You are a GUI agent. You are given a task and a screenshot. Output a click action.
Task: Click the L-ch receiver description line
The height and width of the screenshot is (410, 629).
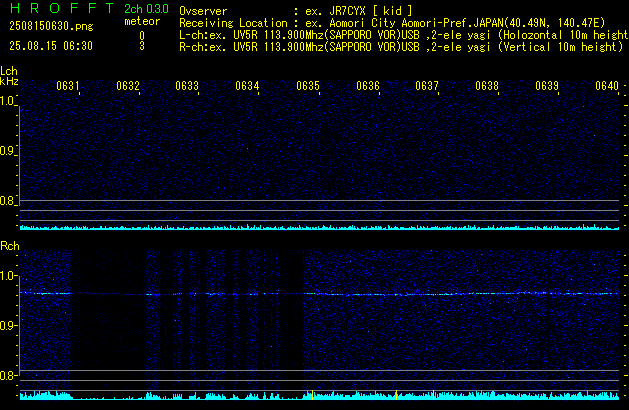[404, 35]
